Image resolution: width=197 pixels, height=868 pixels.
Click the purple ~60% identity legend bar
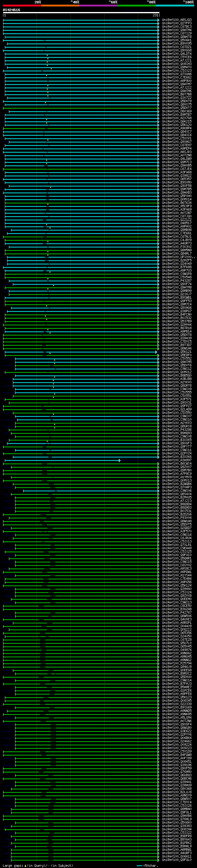pos(98,6)
